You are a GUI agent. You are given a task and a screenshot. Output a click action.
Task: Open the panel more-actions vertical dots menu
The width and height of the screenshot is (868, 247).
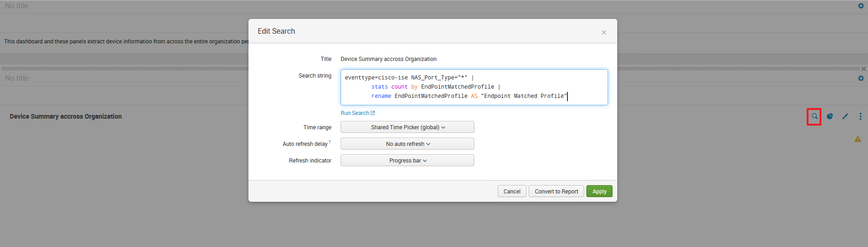coord(860,116)
